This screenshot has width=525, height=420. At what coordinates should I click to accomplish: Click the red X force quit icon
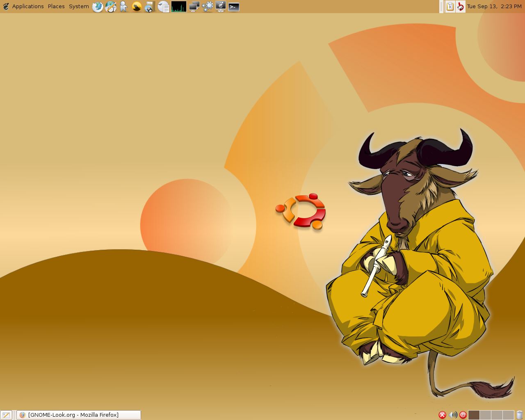click(442, 415)
